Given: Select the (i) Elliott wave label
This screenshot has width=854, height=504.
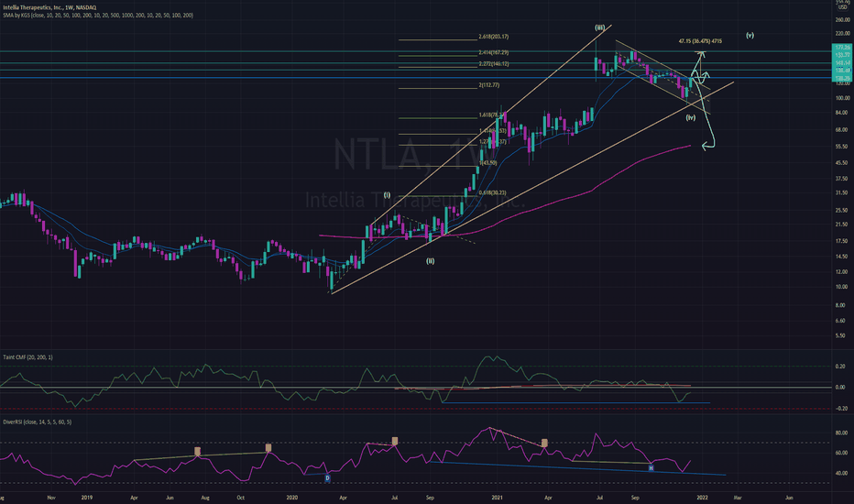Looking at the screenshot, I should [387, 195].
